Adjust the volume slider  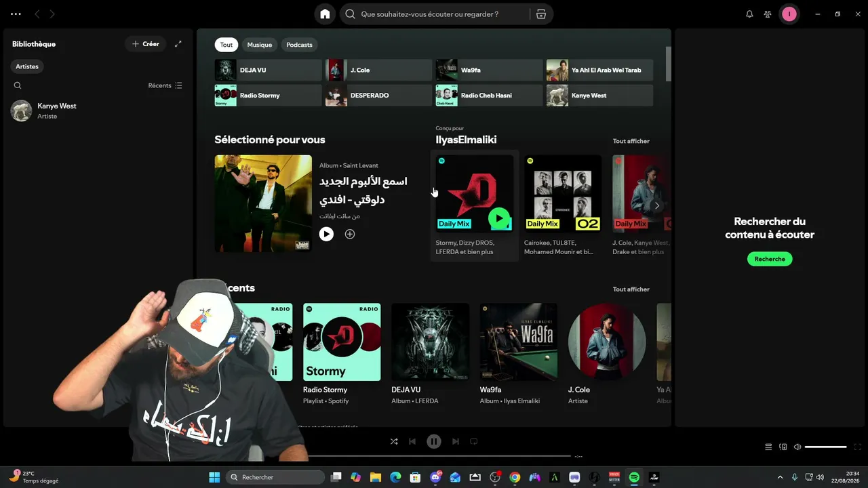click(x=826, y=447)
